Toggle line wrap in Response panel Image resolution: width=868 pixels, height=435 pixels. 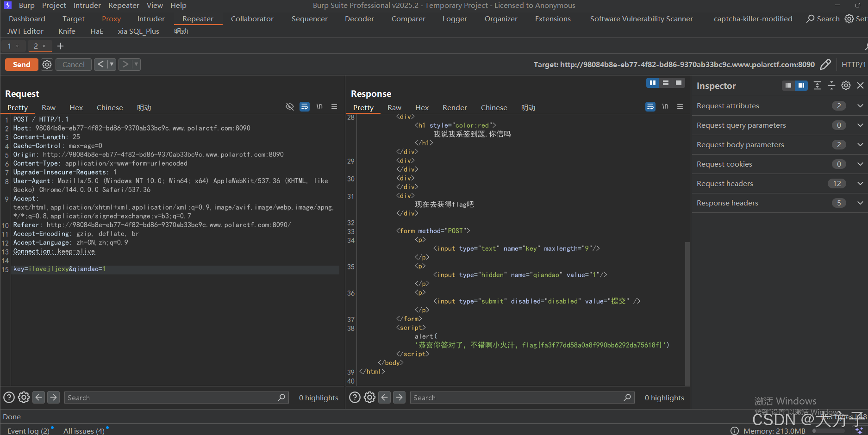point(650,106)
